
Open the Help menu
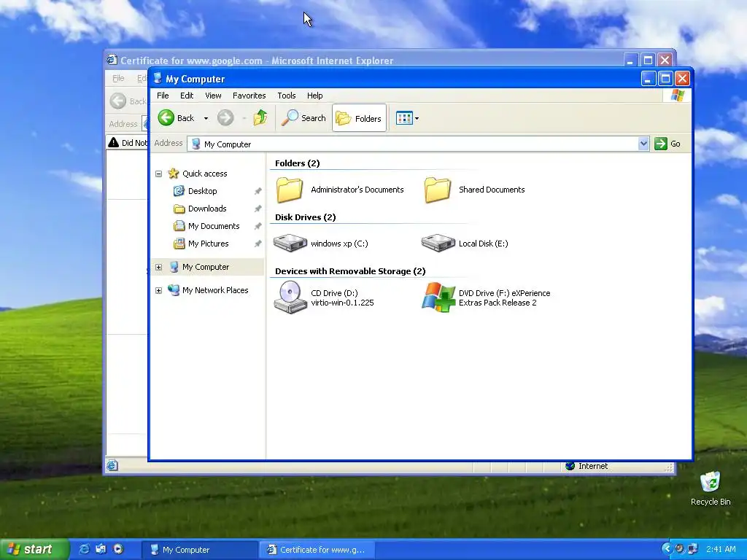coord(315,96)
